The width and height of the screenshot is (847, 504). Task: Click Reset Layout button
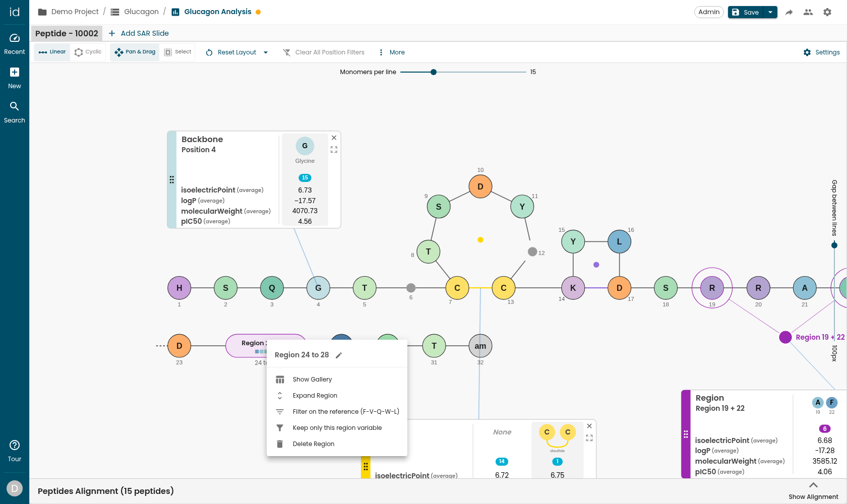(x=231, y=52)
